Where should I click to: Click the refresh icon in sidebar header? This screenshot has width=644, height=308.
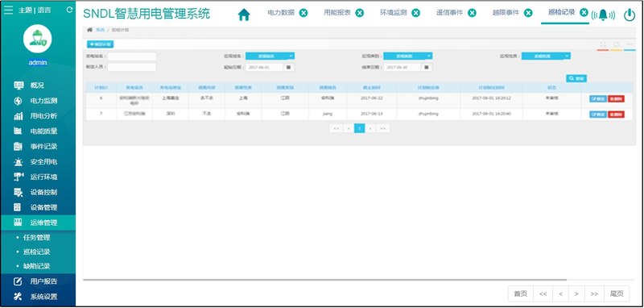[69, 10]
